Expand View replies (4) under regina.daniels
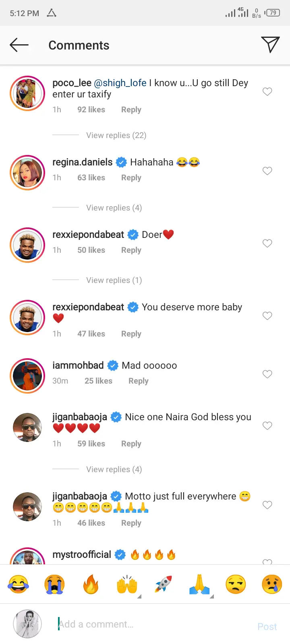The height and width of the screenshot is (644, 290). coord(114,208)
